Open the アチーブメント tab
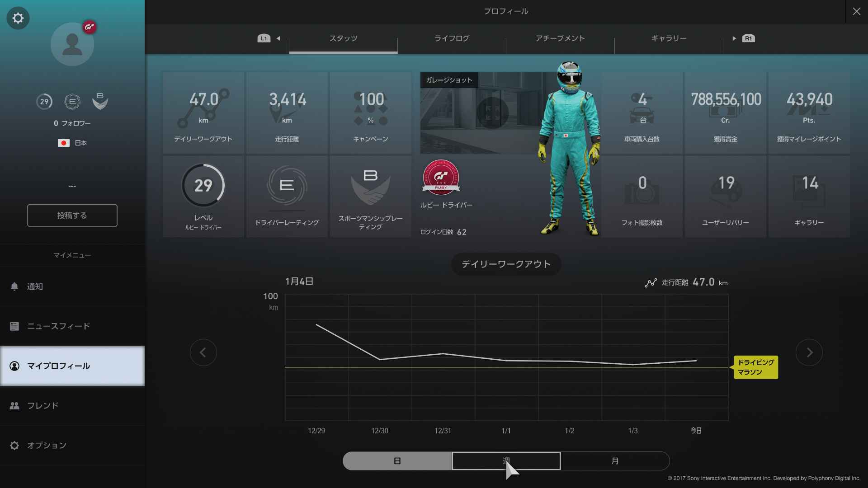The width and height of the screenshot is (868, 488). 560,38
